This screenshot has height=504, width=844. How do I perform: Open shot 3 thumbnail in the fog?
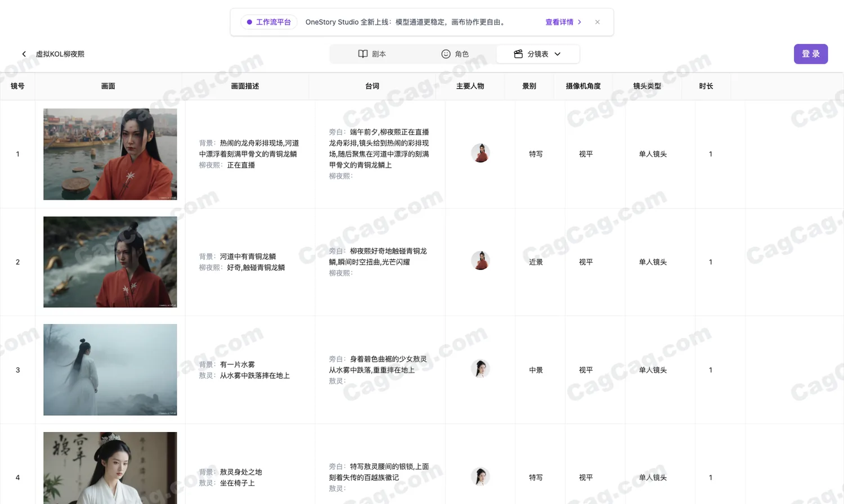(x=110, y=370)
